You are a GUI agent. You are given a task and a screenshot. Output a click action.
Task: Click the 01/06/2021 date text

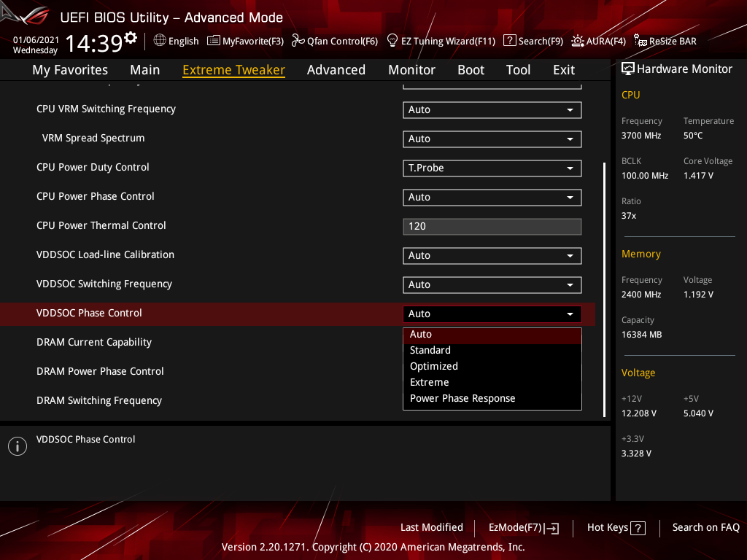[36, 40]
